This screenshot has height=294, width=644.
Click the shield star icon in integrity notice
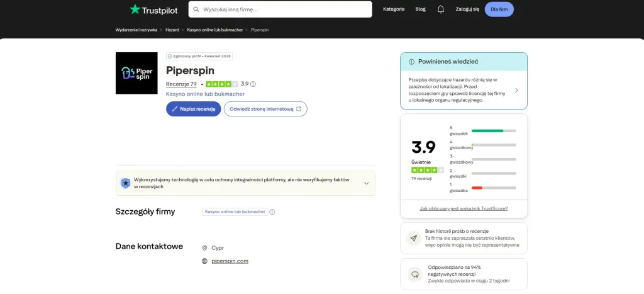pyautogui.click(x=125, y=183)
